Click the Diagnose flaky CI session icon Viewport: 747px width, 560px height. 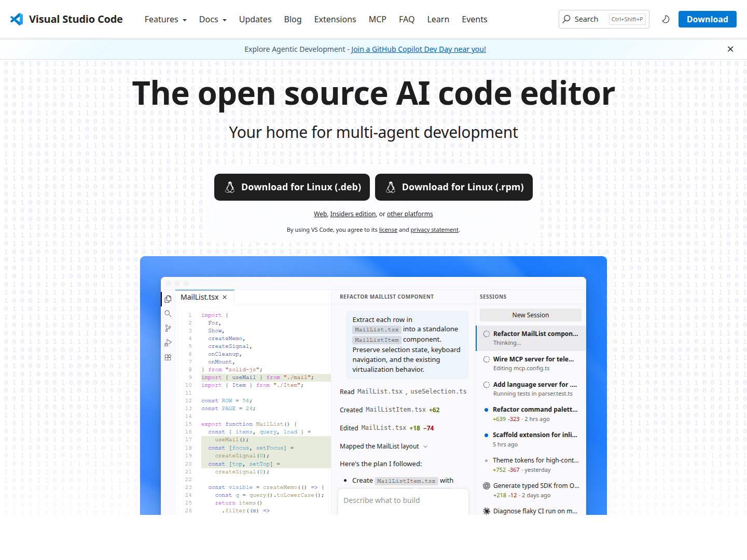coord(487,511)
